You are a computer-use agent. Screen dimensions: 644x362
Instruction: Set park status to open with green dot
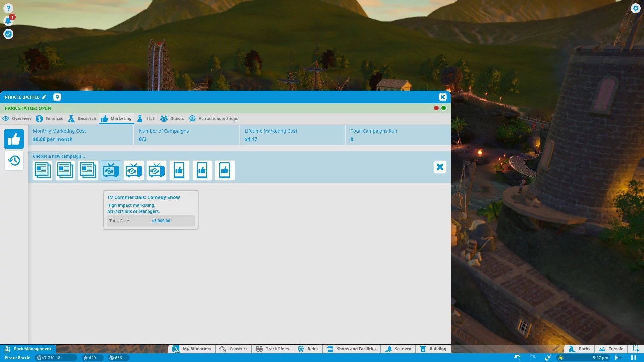click(x=444, y=108)
